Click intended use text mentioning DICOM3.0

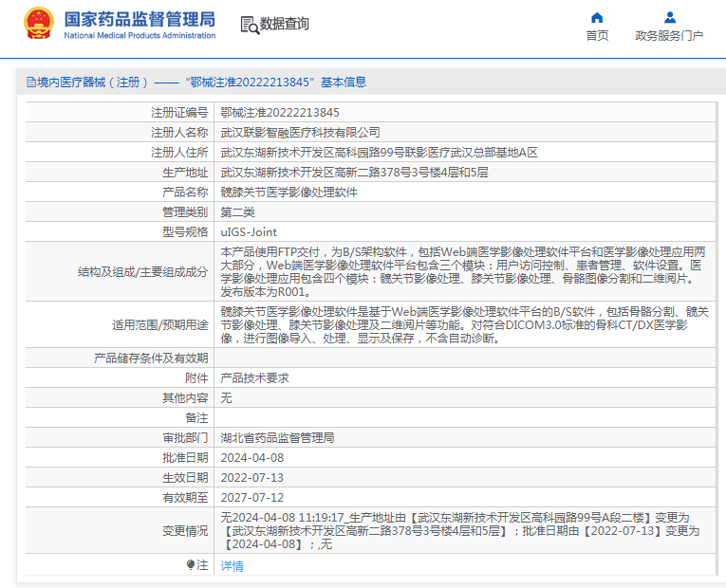coord(464,324)
